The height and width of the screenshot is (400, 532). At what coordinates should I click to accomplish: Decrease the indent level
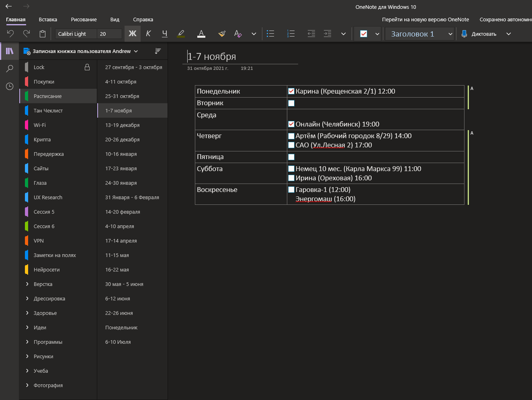pos(311,34)
